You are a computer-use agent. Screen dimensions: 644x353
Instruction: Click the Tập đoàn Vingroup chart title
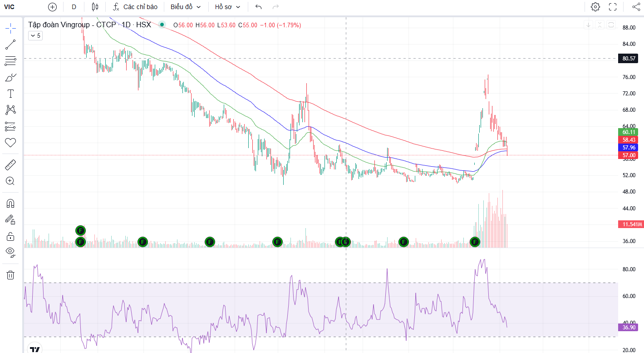click(x=90, y=25)
